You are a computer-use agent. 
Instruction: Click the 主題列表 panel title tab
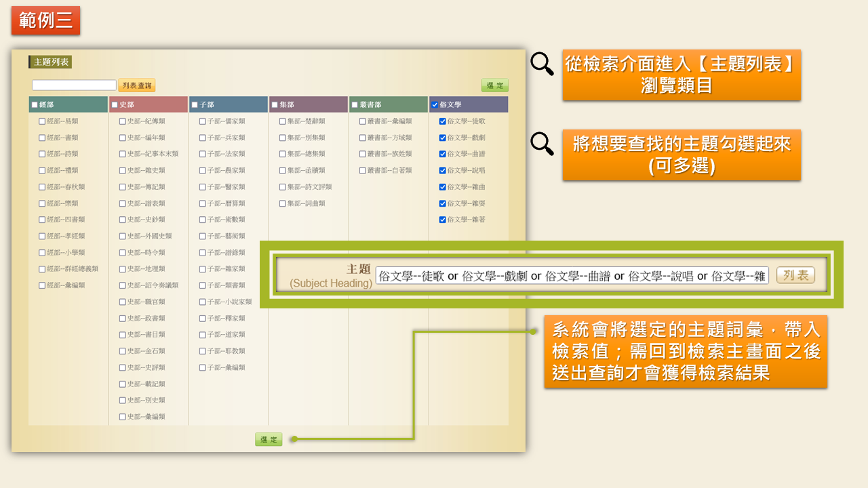51,62
